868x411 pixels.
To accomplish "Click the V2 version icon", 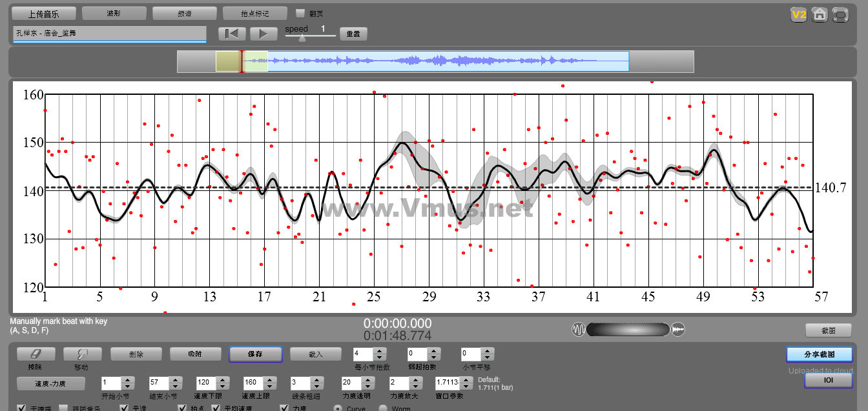I will tap(799, 15).
